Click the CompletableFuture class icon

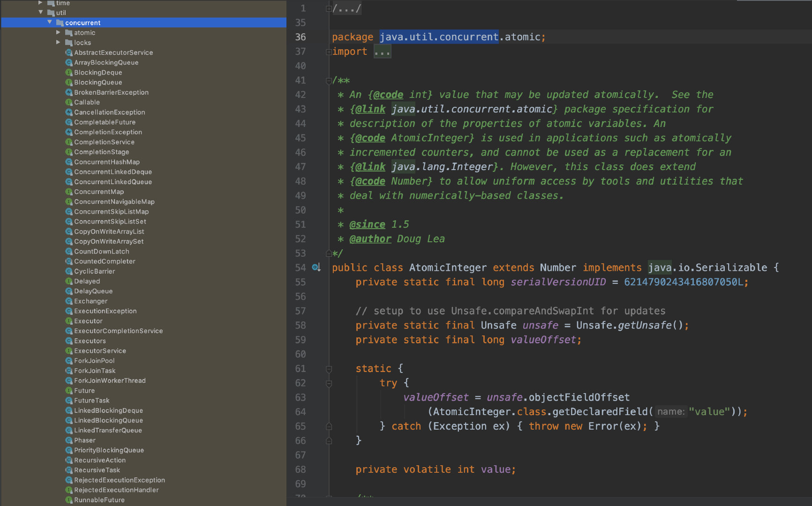pyautogui.click(x=68, y=122)
